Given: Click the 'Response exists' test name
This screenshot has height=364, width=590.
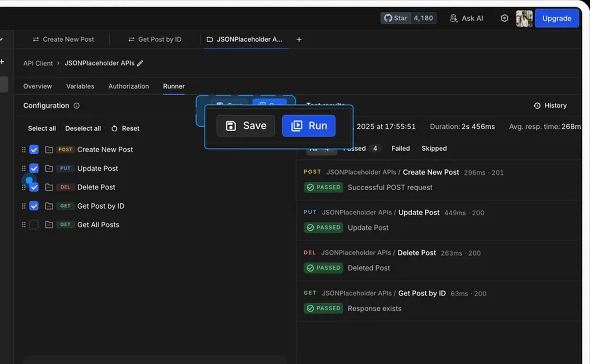Looking at the screenshot, I should point(374,308).
